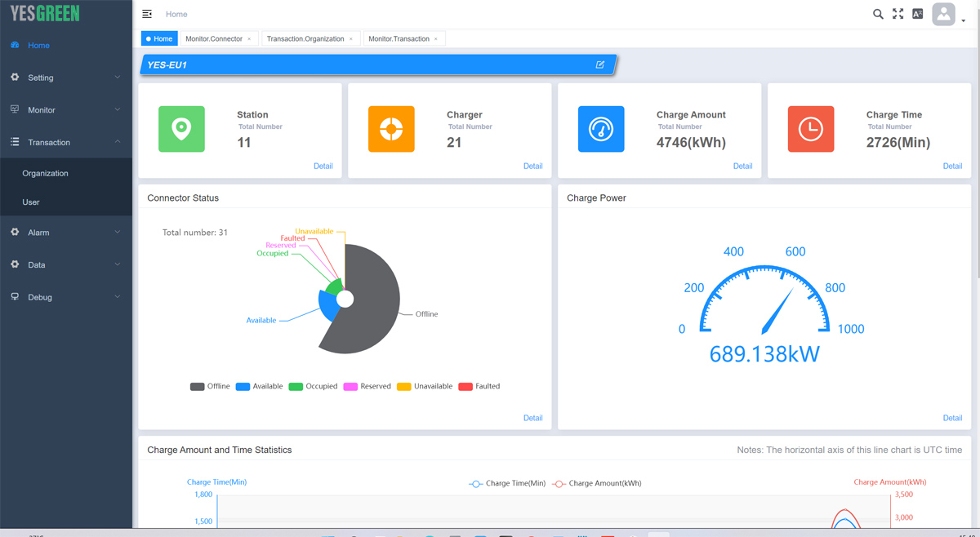Close the Monitor.Connector tab
Viewport: 980px width, 537px height.
pos(249,39)
